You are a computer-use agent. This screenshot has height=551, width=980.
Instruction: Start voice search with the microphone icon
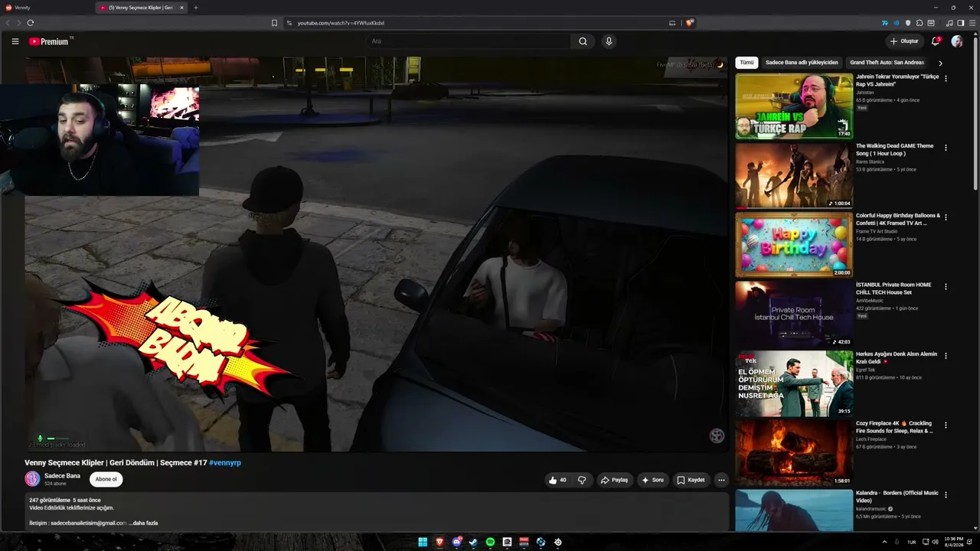[x=609, y=41]
